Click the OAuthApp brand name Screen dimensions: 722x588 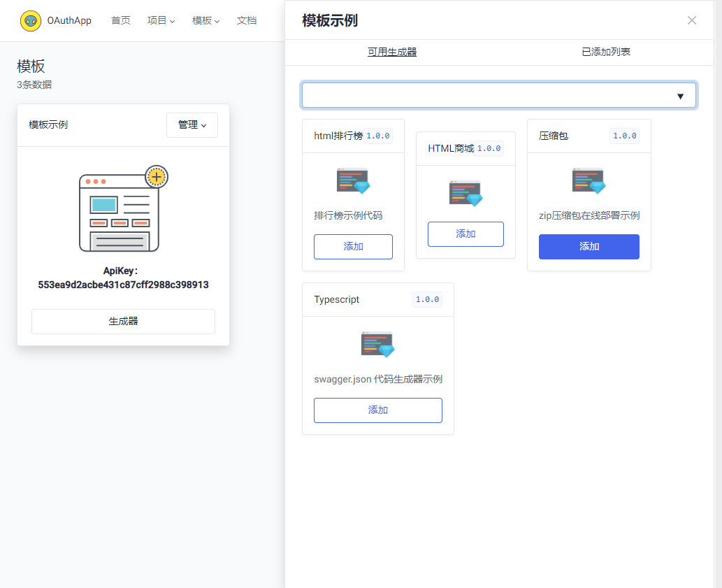(69, 21)
